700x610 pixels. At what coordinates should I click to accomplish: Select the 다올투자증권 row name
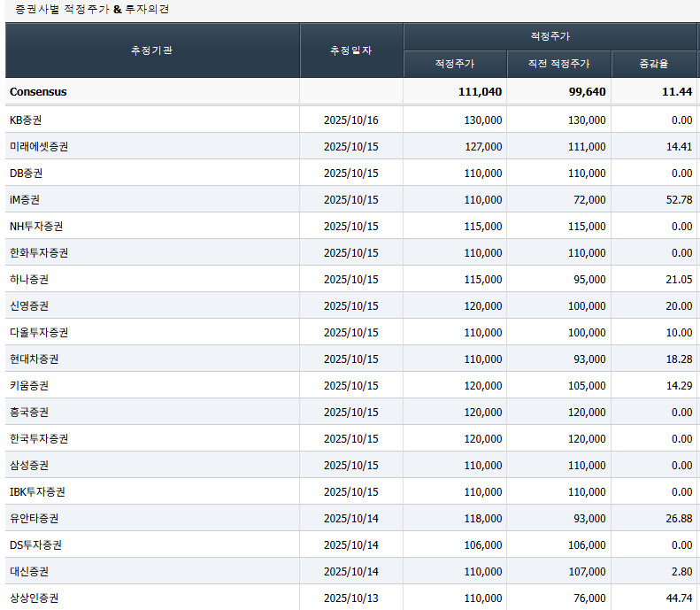[x=39, y=333]
